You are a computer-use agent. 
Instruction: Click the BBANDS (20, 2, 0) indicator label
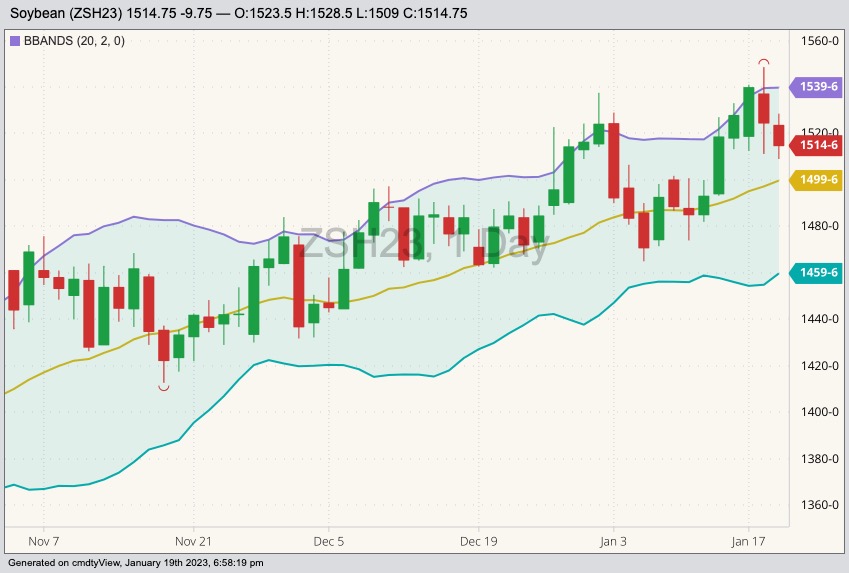coord(74,41)
